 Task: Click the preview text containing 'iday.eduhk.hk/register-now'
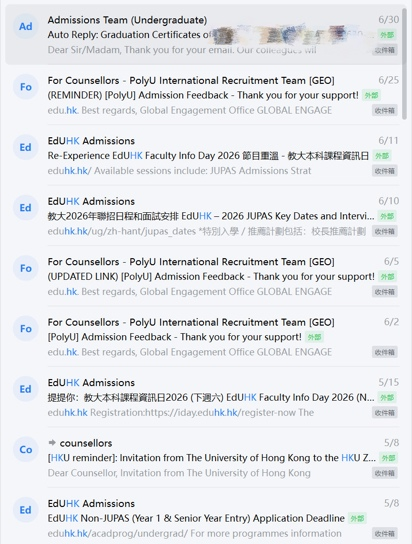(181, 413)
